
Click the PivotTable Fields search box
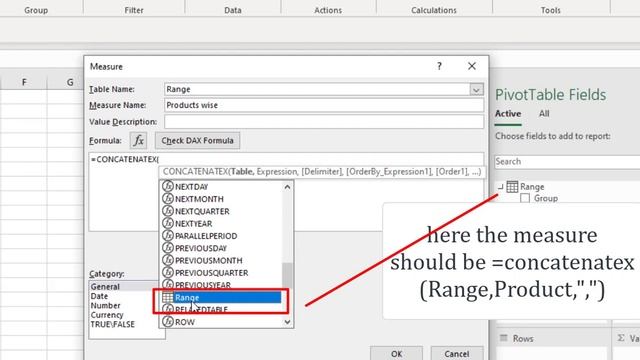(x=567, y=162)
